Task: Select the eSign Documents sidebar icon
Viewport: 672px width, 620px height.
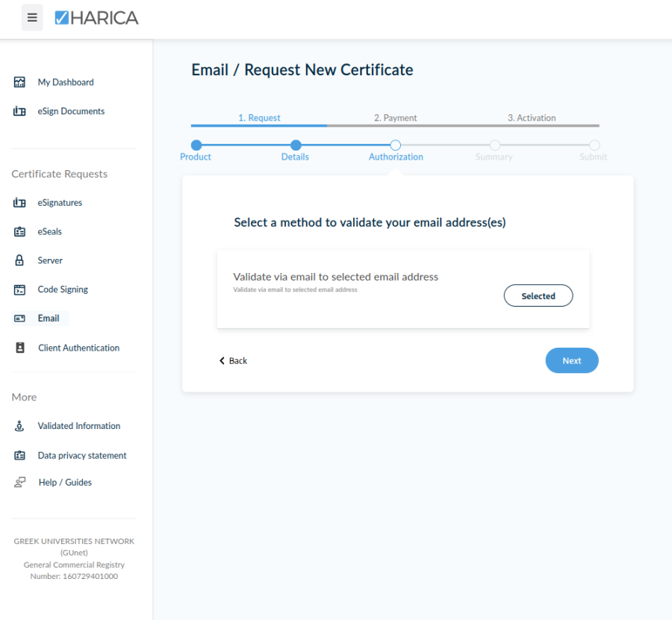Action: [19, 110]
